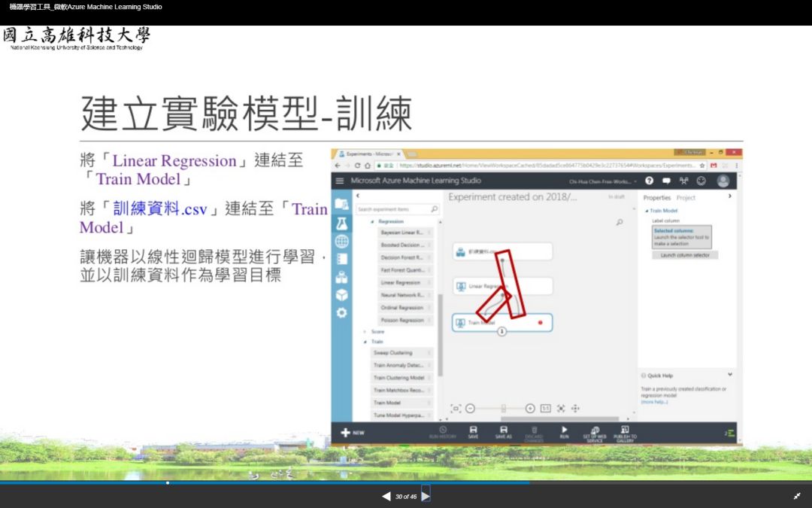
Task: Click the smiley feedback icon
Action: click(701, 181)
